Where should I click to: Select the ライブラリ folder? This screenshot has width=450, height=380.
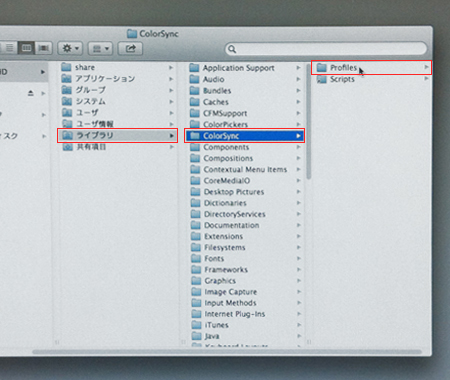click(x=118, y=135)
